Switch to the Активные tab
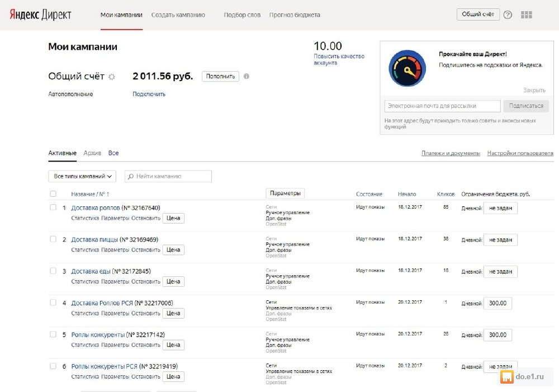The height and width of the screenshot is (392, 559). point(63,153)
